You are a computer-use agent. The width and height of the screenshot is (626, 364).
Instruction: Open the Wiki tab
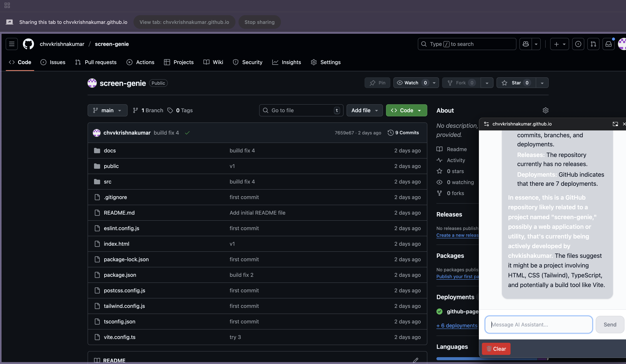[x=213, y=62]
